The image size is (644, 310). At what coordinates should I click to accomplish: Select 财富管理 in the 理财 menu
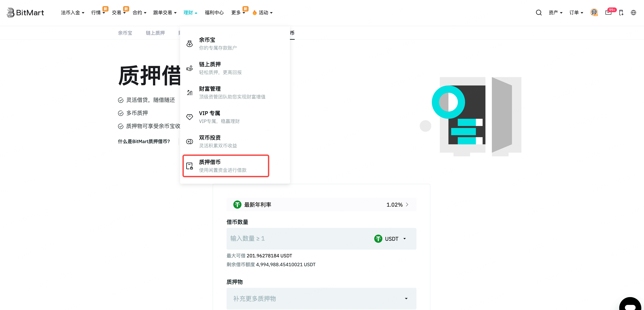(235, 93)
